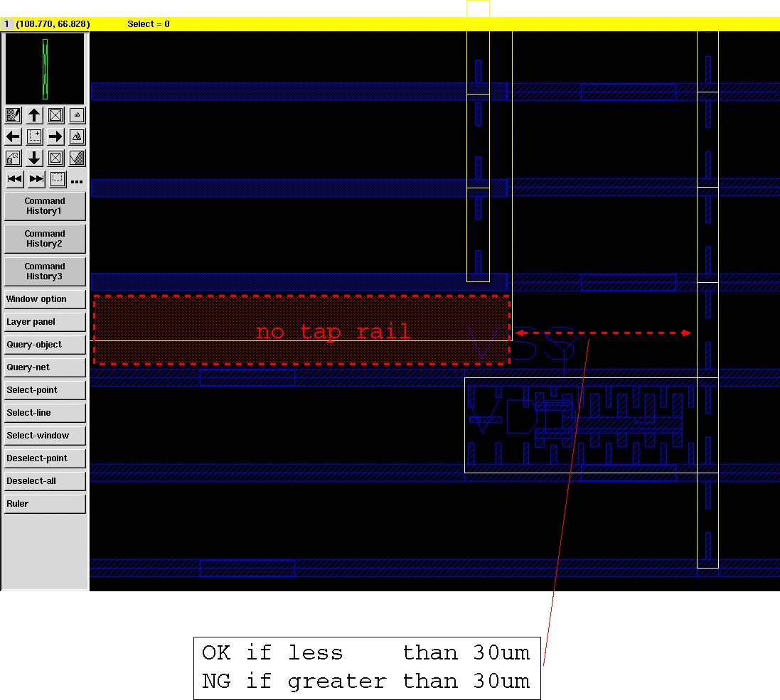Open Command History1
780x700 pixels.
pos(45,206)
